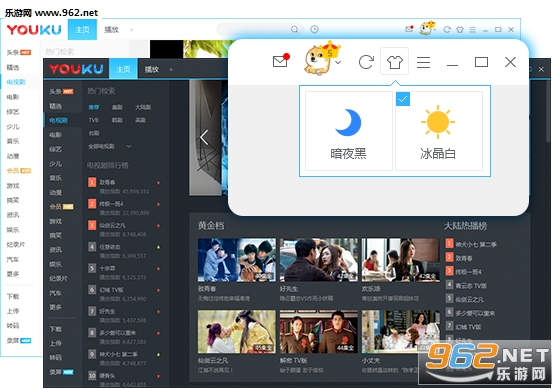The height and width of the screenshot is (390, 558).
Task: Open 录屏 NEW in dark sidebar
Action: 61,372
